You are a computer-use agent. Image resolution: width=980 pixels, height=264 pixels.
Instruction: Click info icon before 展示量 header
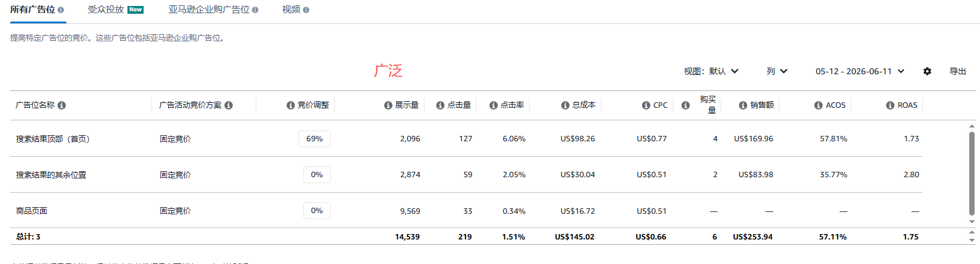click(x=388, y=105)
